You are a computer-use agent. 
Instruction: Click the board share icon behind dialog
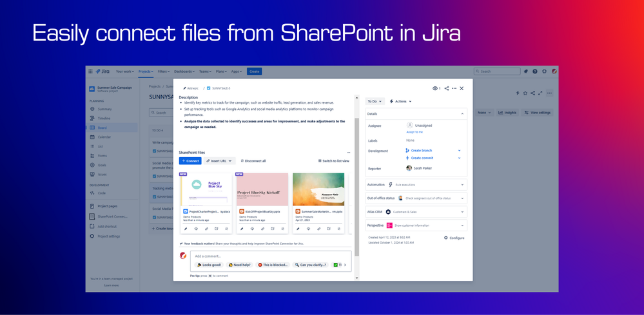532,93
